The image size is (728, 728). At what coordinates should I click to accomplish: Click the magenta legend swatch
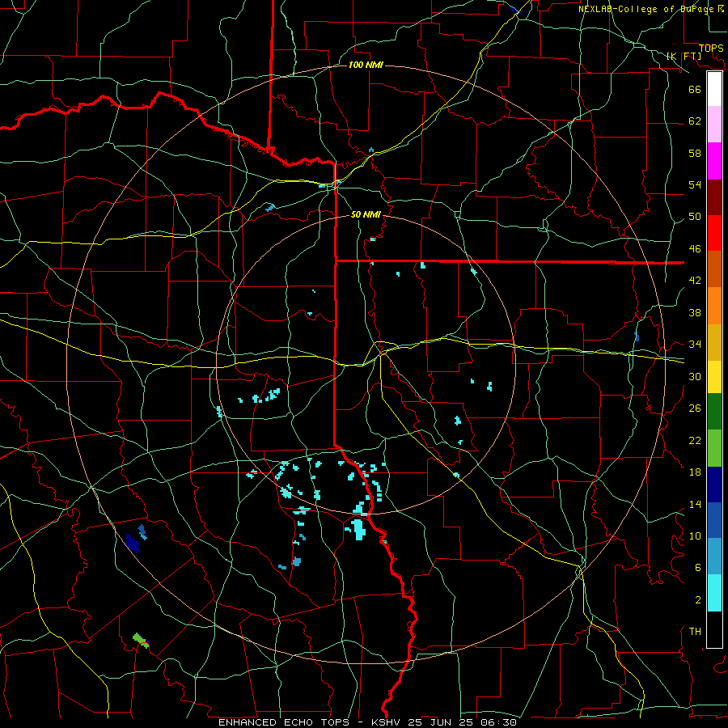click(714, 161)
